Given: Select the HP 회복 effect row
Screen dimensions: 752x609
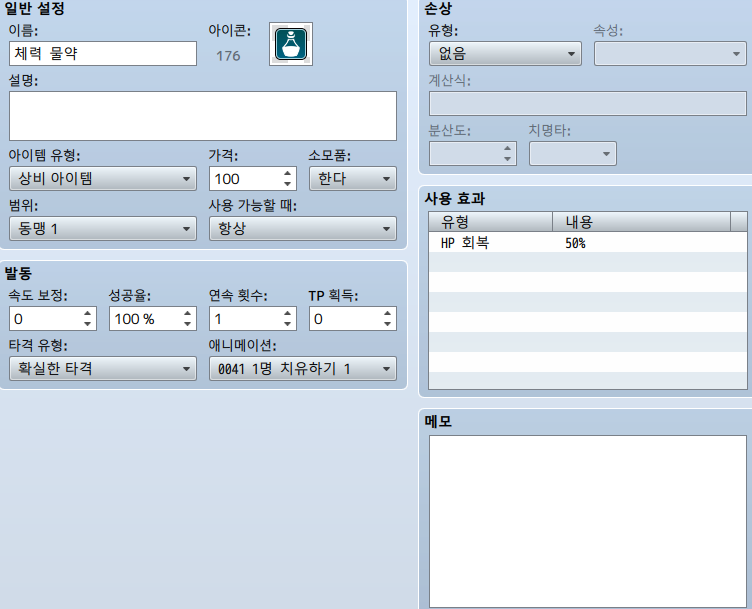Looking at the screenshot, I should (x=588, y=243).
